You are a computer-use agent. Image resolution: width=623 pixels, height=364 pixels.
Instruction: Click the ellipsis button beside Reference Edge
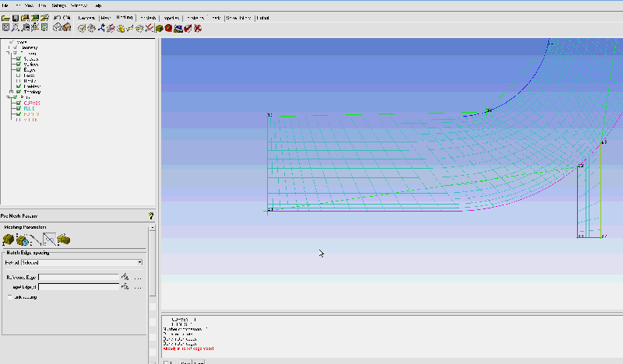coord(138,277)
